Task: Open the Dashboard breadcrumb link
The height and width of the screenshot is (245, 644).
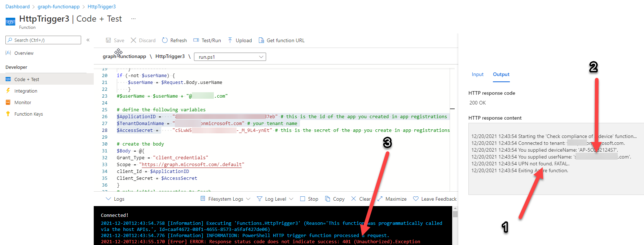Action: coord(18,6)
